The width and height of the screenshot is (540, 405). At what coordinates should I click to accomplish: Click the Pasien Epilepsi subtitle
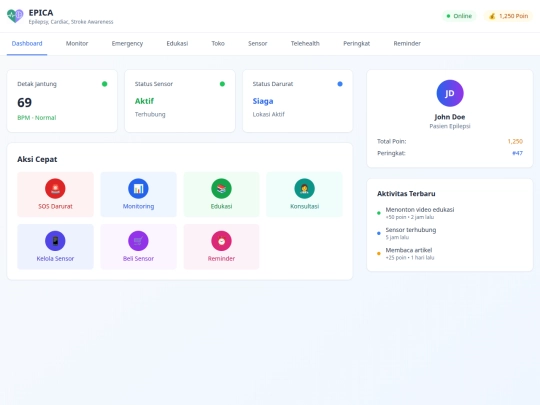[450, 126]
